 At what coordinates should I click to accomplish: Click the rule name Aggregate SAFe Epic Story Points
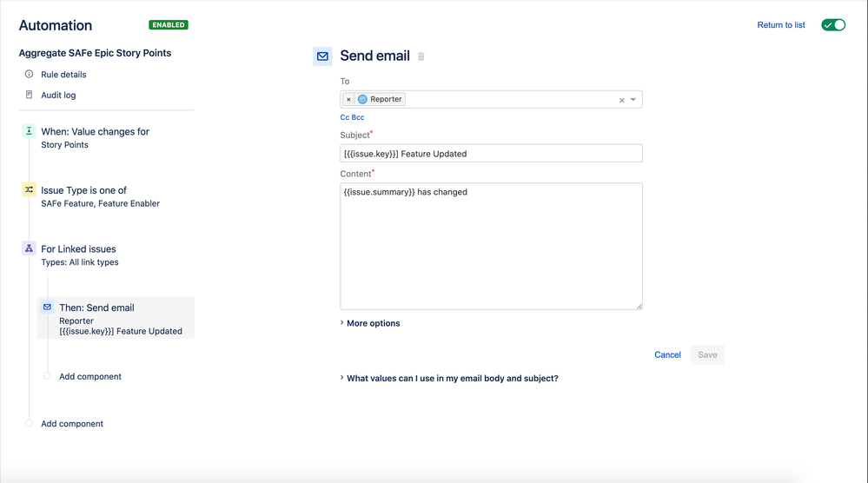click(x=96, y=53)
